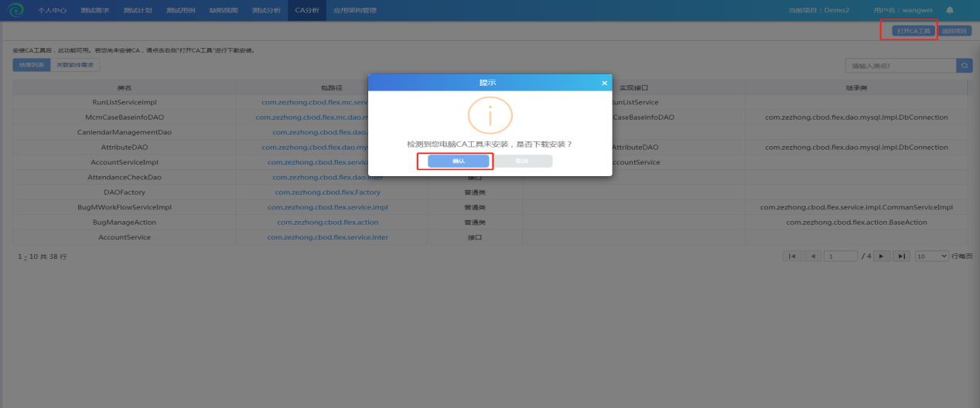Screen dimensions: 980x408
Task: Open the CA分析 menu tab
Action: click(306, 10)
